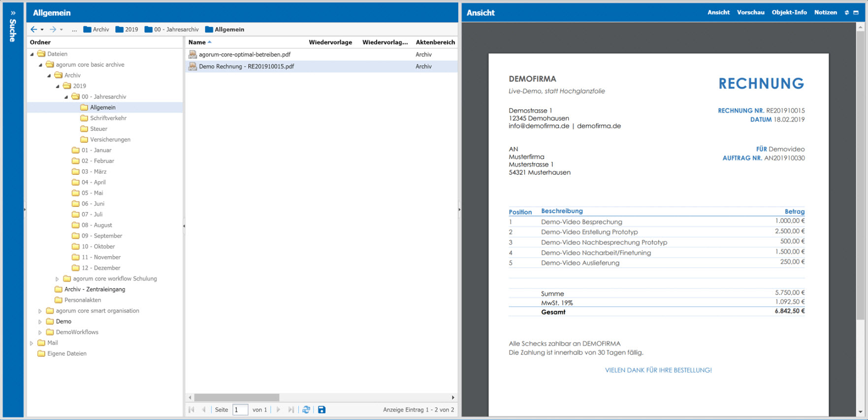Click the Seite page number field
The height and width of the screenshot is (420, 868).
click(x=240, y=410)
